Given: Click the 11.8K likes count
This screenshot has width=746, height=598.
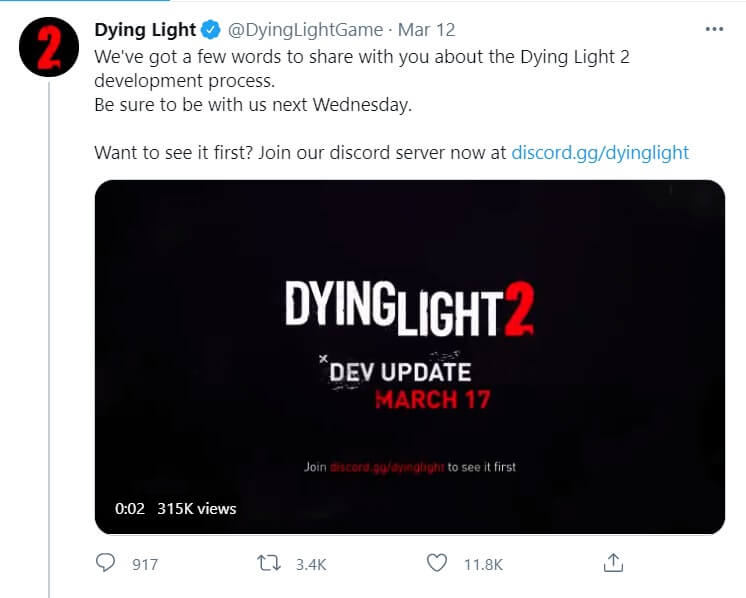Looking at the screenshot, I should click(x=483, y=564).
